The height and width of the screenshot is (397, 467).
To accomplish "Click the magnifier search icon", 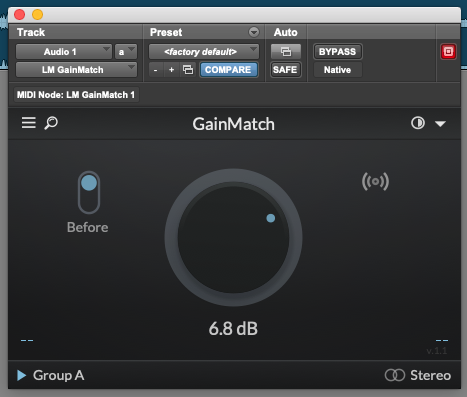I will tap(51, 123).
